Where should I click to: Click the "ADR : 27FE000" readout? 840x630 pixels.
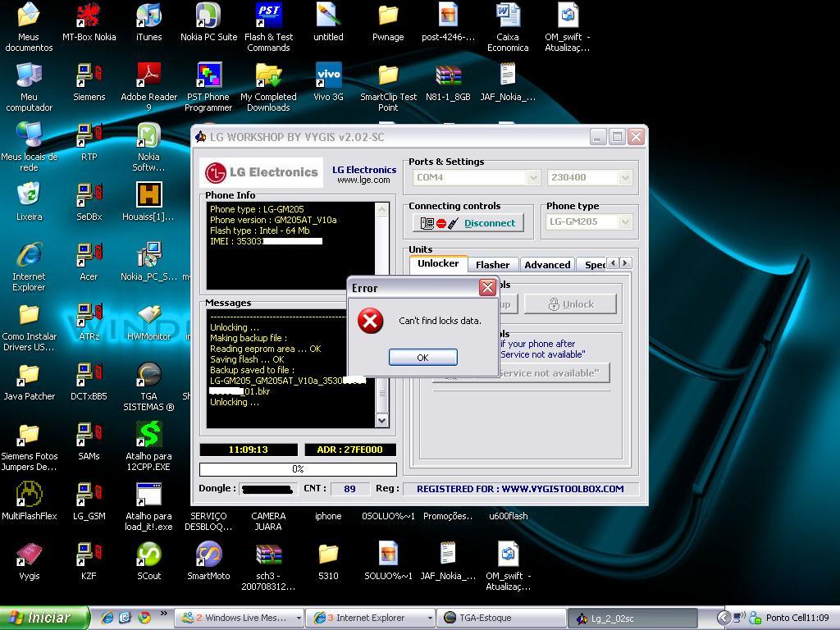[350, 450]
